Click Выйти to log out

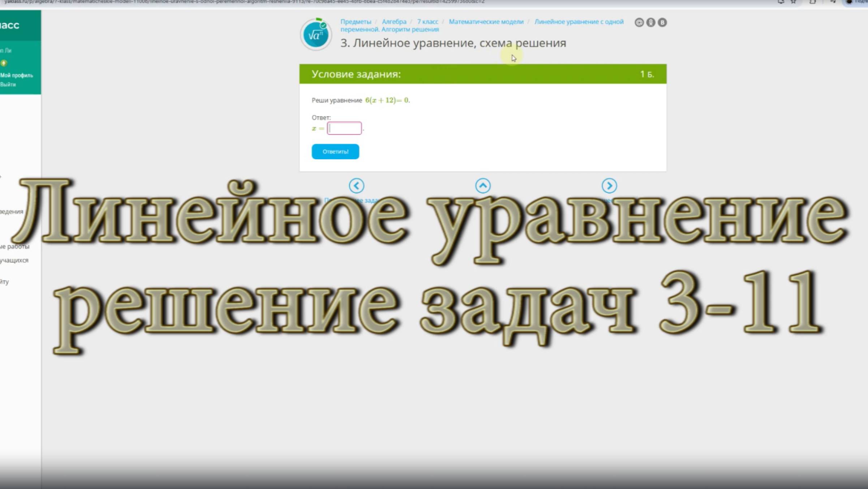pyautogui.click(x=8, y=84)
